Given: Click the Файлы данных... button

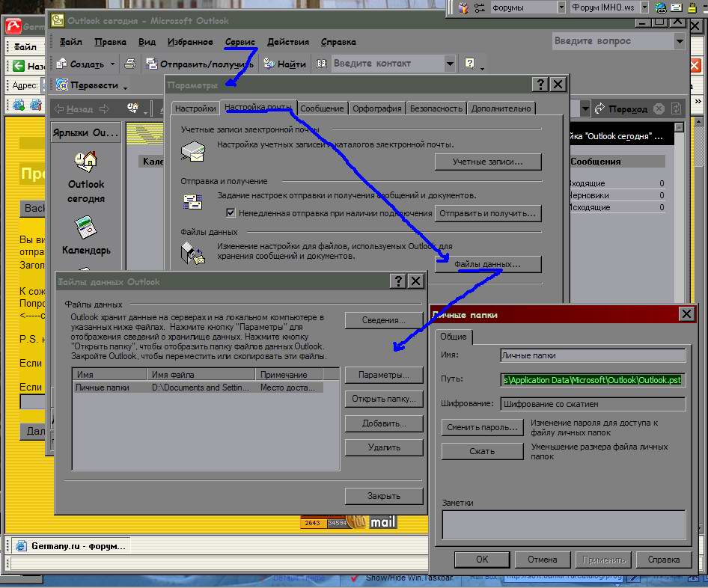Looking at the screenshot, I should pyautogui.click(x=488, y=264).
